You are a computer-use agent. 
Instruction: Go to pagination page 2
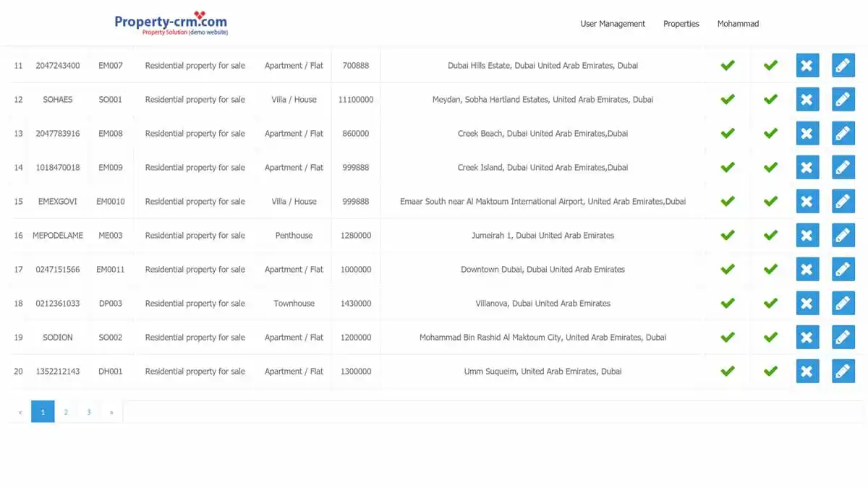click(x=66, y=412)
